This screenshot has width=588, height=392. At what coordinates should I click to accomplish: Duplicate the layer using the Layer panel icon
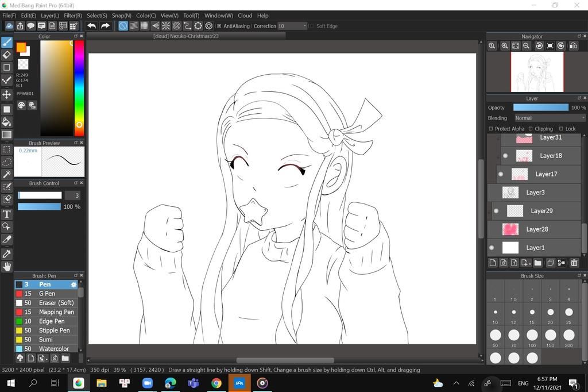[550, 263]
